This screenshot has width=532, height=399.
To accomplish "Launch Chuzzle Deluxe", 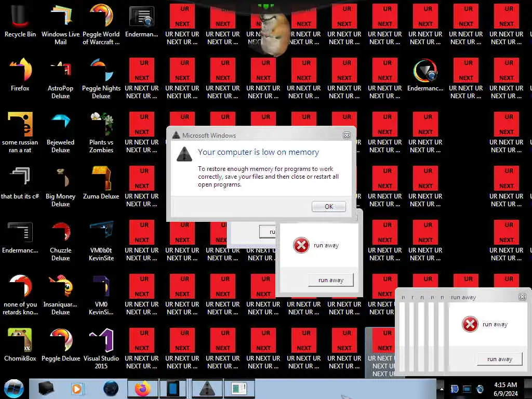I will click(x=60, y=241).
